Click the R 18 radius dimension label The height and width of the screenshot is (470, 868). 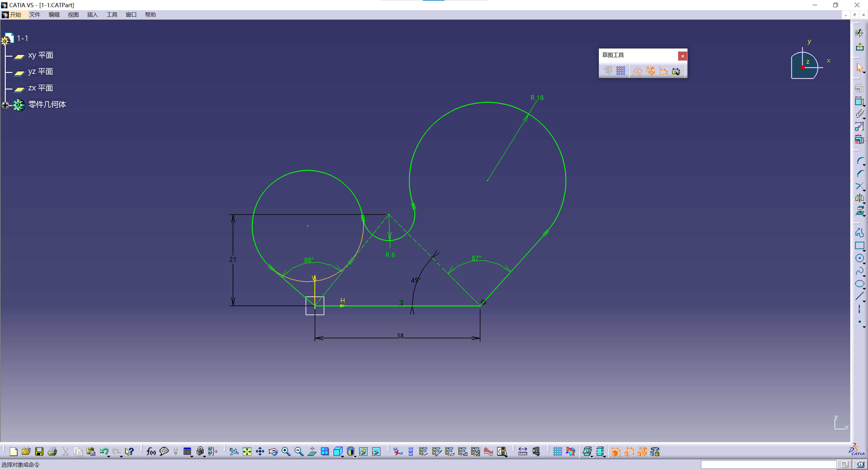click(x=537, y=98)
